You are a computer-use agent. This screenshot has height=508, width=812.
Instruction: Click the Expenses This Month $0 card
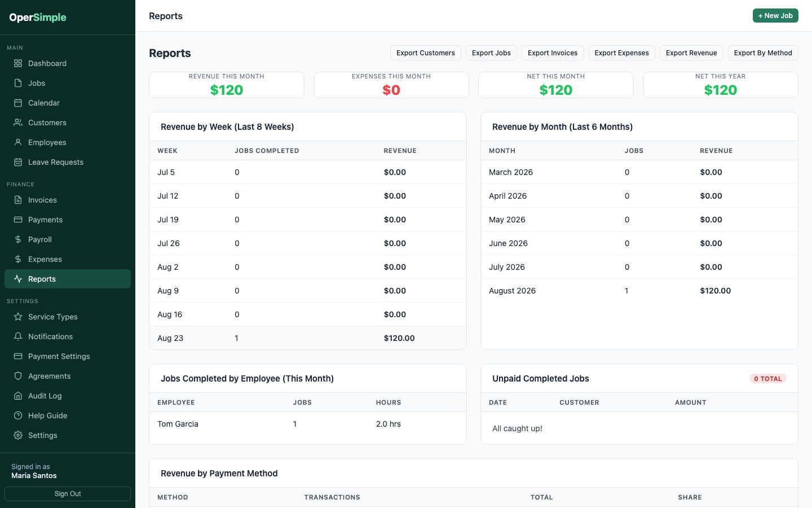(391, 85)
